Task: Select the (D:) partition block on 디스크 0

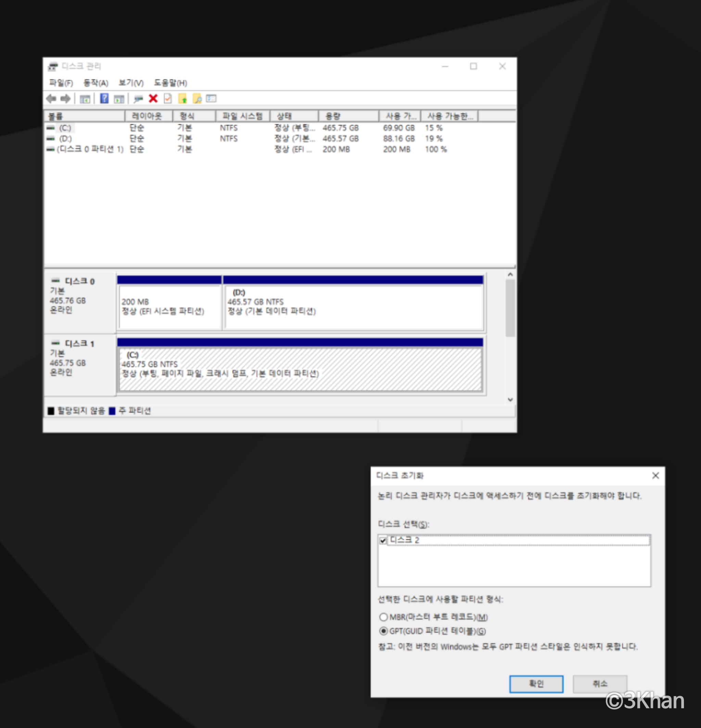Action: click(x=353, y=306)
